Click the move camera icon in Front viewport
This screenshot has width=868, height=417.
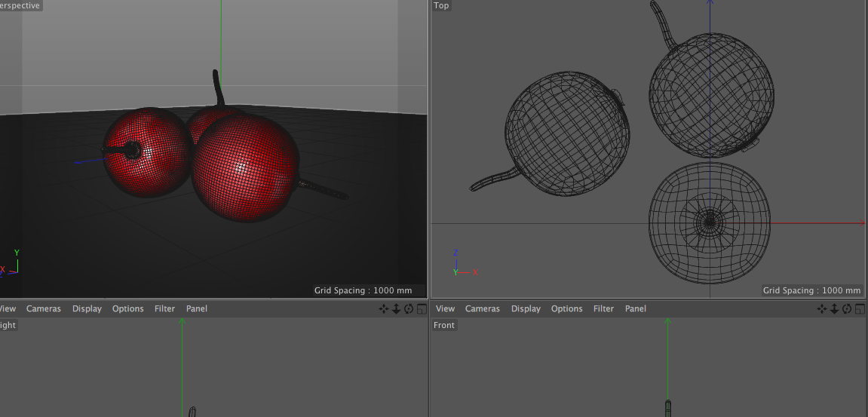click(822, 309)
